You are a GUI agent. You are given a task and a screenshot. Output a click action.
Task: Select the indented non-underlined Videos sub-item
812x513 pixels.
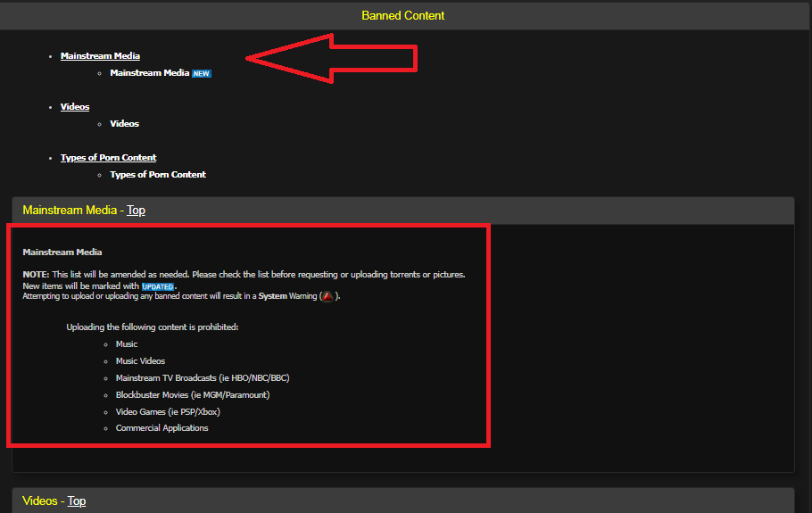[124, 124]
